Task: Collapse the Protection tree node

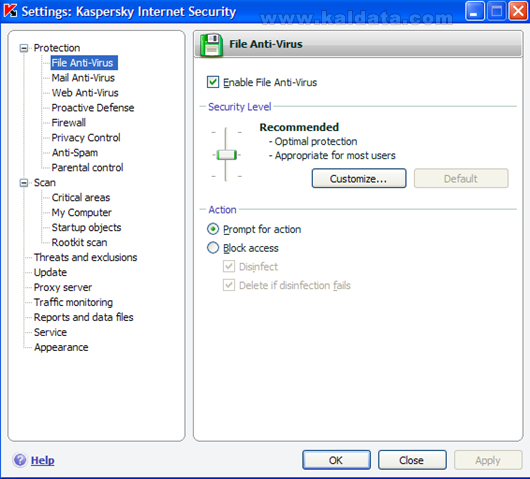Action: pos(24,48)
